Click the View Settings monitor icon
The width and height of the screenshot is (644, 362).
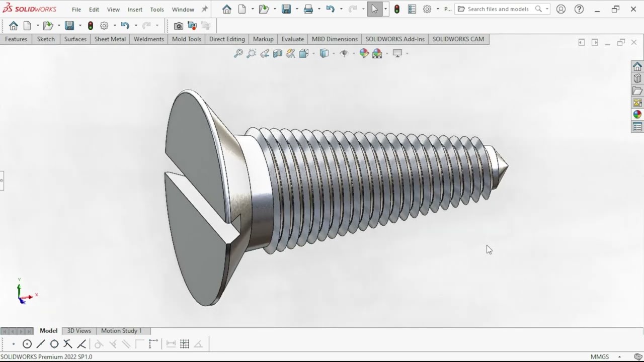click(x=397, y=53)
